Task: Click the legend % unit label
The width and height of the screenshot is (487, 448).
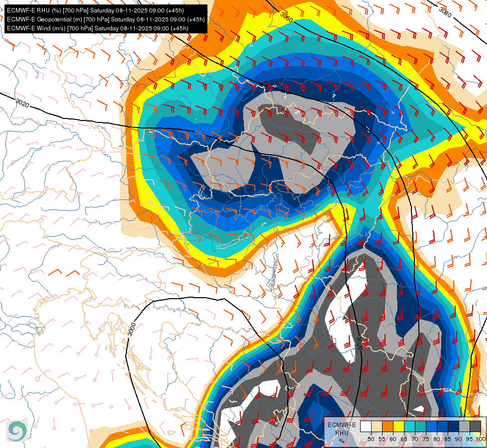Action: pyautogui.click(x=342, y=441)
